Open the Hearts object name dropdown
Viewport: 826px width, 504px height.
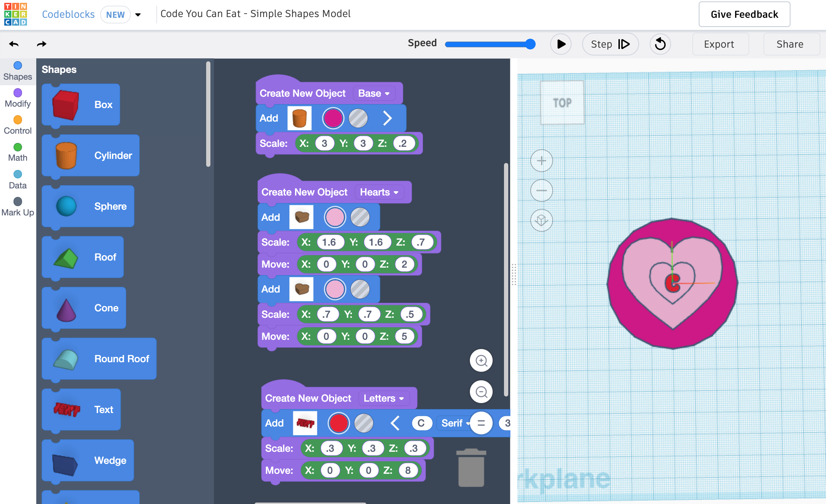coord(379,192)
